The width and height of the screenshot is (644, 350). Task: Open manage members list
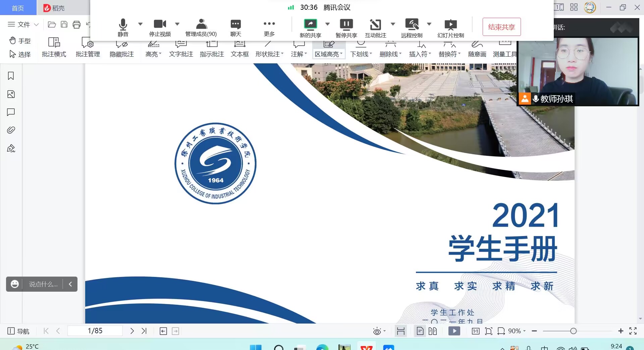[201, 27]
